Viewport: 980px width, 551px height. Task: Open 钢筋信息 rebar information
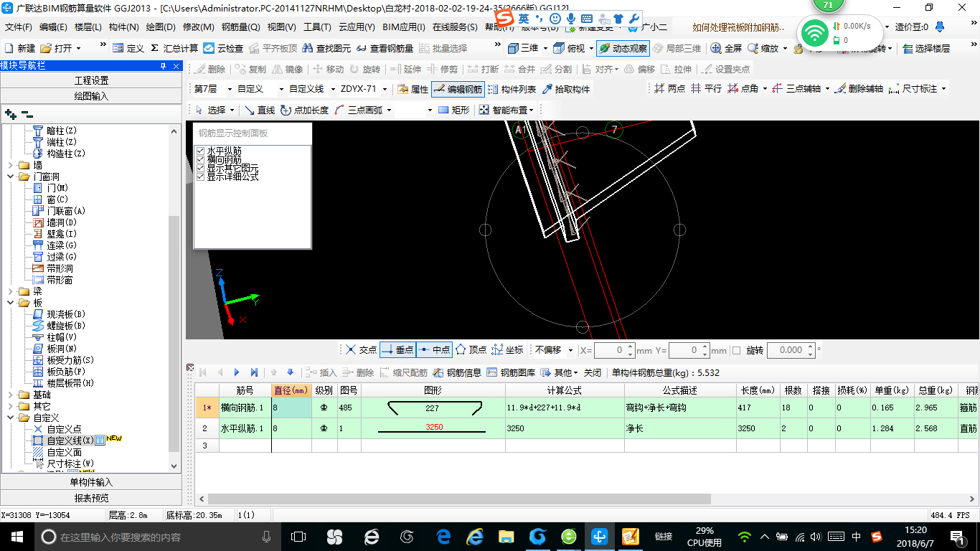(456, 372)
